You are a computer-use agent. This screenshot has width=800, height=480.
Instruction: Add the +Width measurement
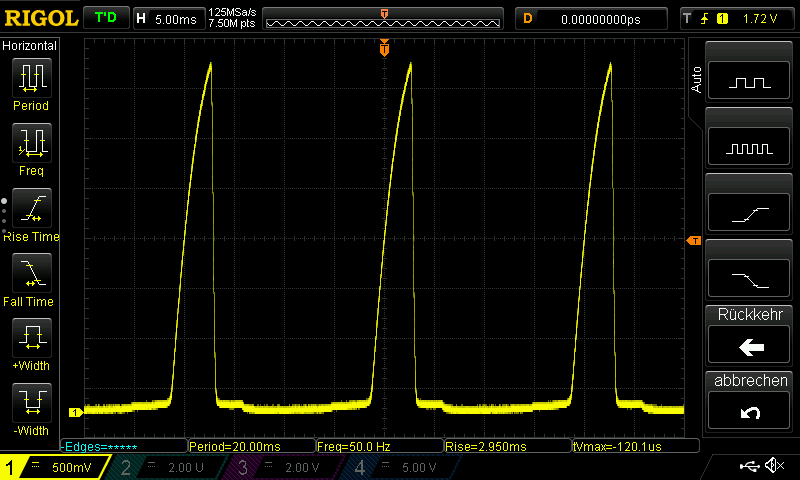coord(31,340)
